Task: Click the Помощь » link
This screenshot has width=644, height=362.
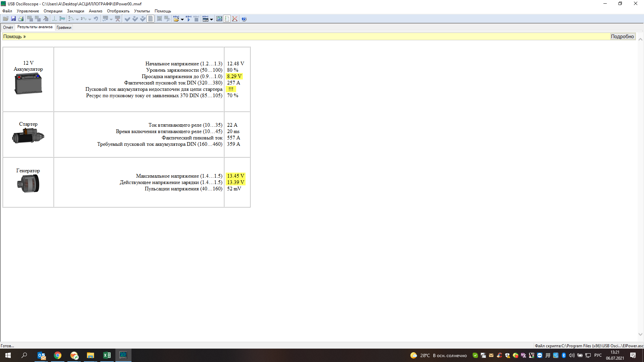Action: [x=14, y=37]
